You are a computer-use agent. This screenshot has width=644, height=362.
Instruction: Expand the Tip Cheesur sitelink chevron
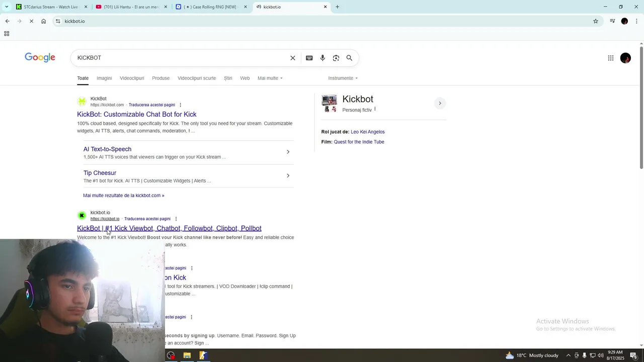pos(288,175)
